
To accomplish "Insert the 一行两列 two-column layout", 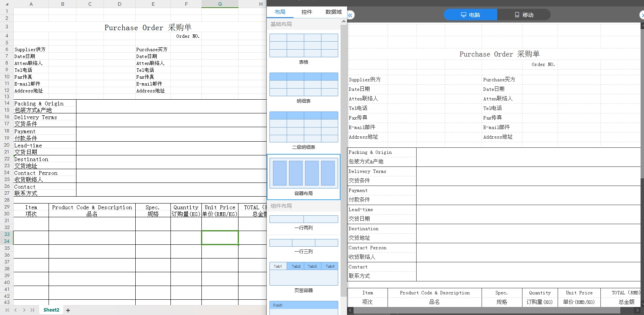I will (303, 219).
